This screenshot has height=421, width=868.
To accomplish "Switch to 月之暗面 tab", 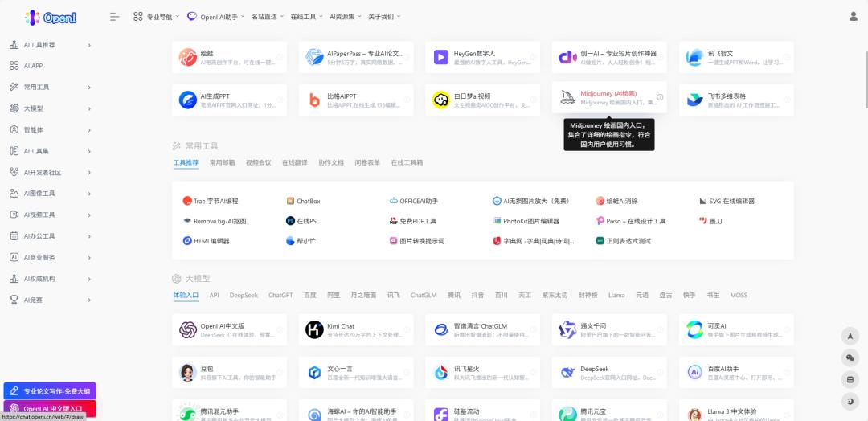I will [363, 296].
